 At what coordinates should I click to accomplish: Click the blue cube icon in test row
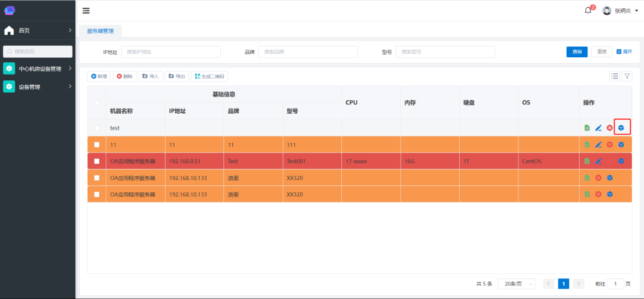coord(621,128)
